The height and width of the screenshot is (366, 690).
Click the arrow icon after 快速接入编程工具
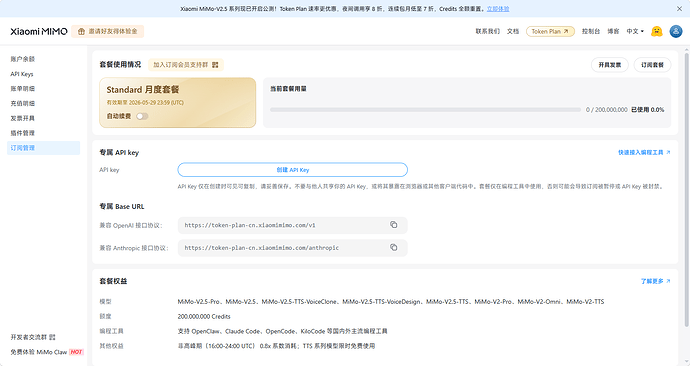(668, 152)
